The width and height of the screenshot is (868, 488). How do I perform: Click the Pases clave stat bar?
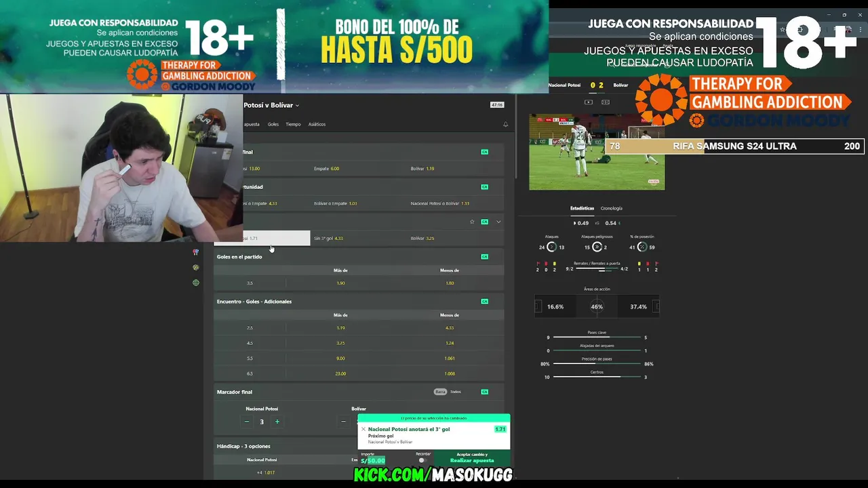(x=597, y=337)
